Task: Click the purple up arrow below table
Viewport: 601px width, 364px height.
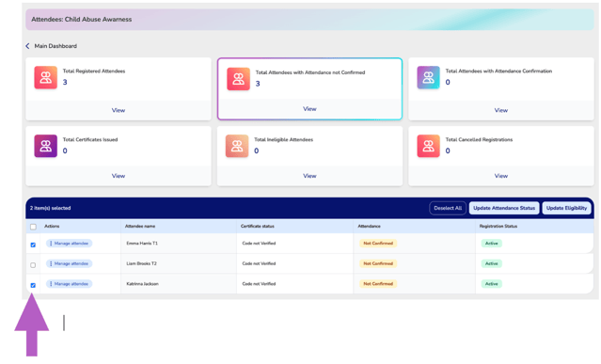Action: [32, 324]
